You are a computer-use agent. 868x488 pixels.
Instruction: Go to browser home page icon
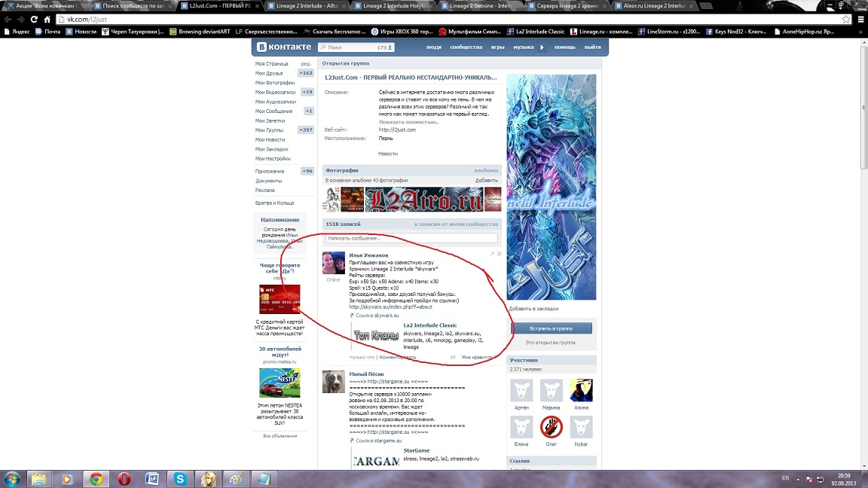47,20
